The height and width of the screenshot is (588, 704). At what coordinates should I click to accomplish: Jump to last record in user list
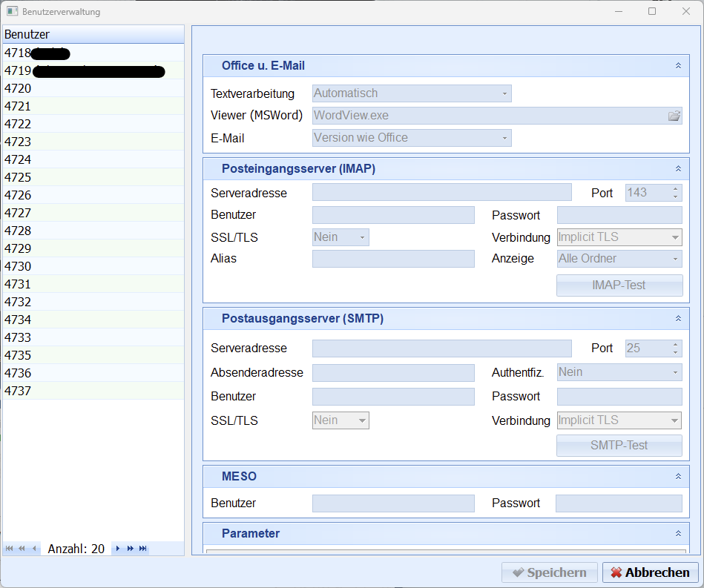pyautogui.click(x=143, y=549)
